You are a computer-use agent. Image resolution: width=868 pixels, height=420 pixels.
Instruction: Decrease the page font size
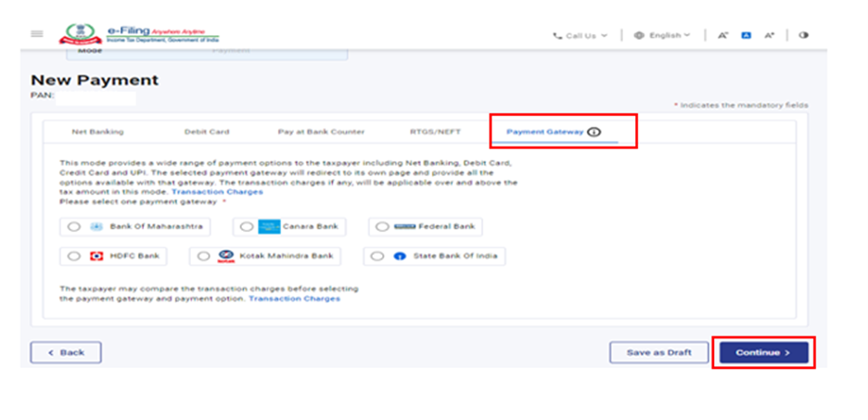(723, 35)
